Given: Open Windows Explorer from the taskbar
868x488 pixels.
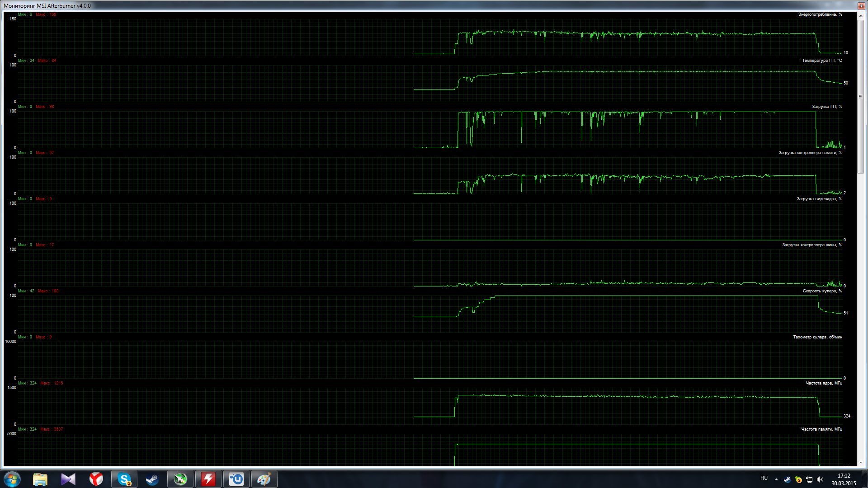Looking at the screenshot, I should point(40,479).
